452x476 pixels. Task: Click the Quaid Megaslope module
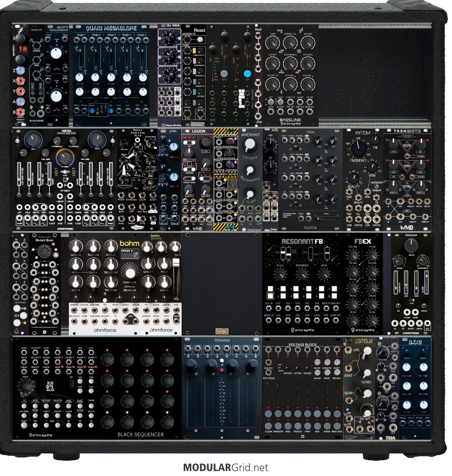pos(111,75)
